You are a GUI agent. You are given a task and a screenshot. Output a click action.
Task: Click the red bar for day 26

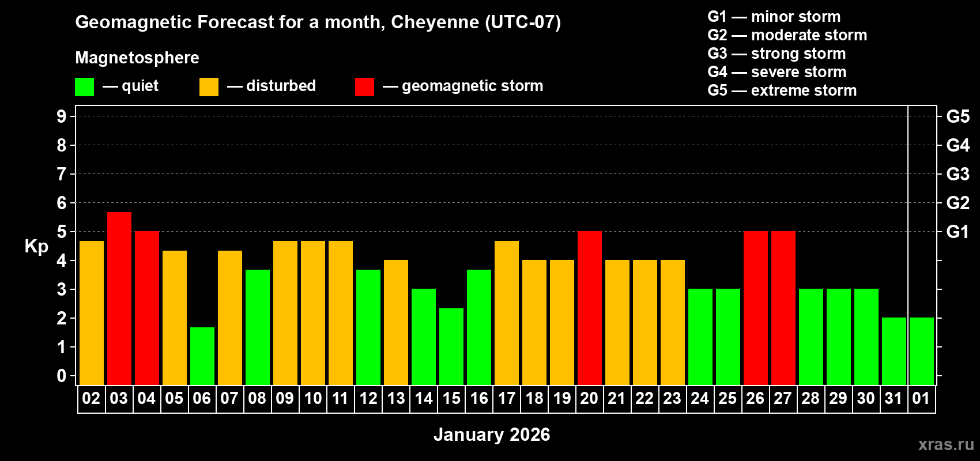(756, 308)
